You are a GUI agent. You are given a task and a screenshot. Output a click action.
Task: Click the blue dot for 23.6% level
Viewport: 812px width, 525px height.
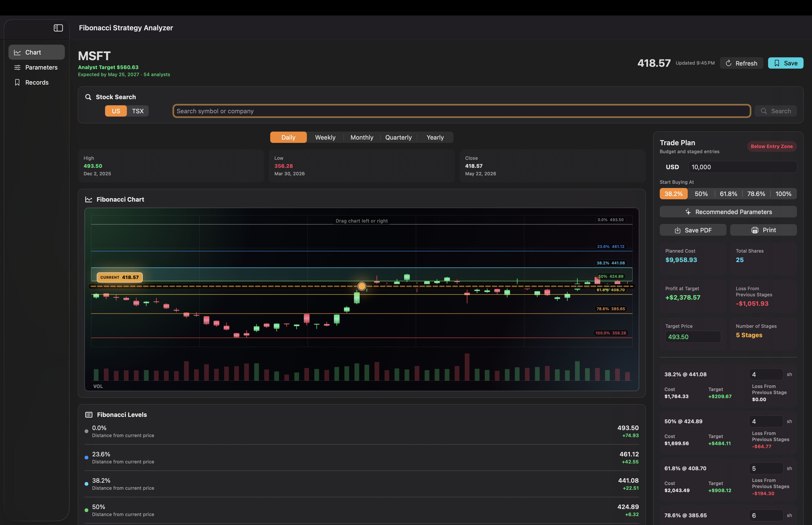[x=86, y=458]
